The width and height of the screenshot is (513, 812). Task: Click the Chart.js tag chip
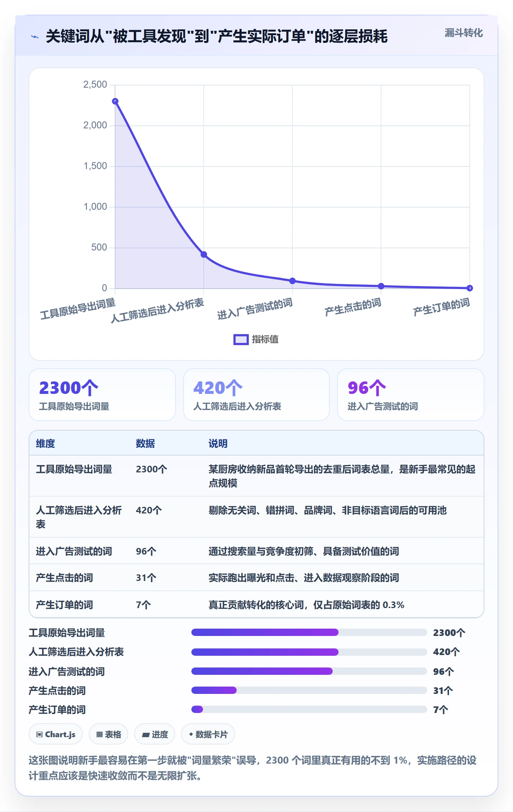click(56, 734)
